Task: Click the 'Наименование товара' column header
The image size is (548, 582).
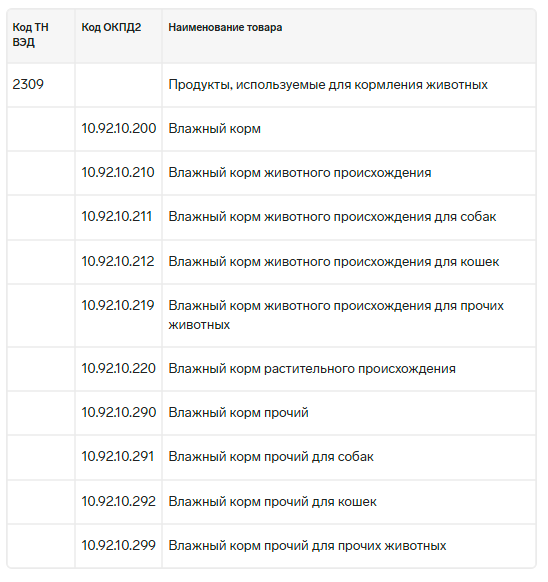Action: click(x=225, y=27)
